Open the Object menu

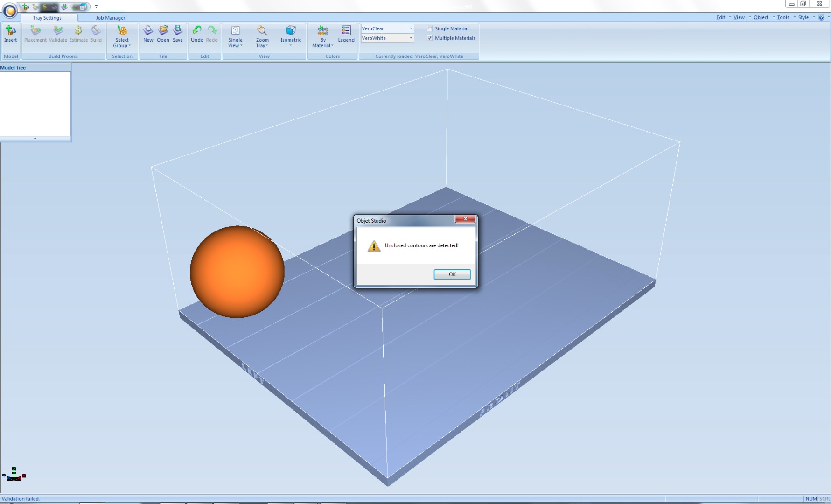click(x=761, y=17)
